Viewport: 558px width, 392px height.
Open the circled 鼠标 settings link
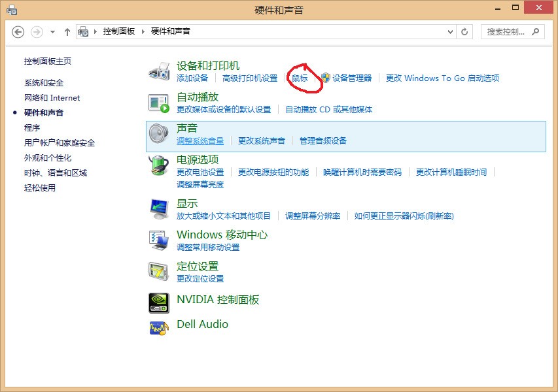click(x=298, y=78)
